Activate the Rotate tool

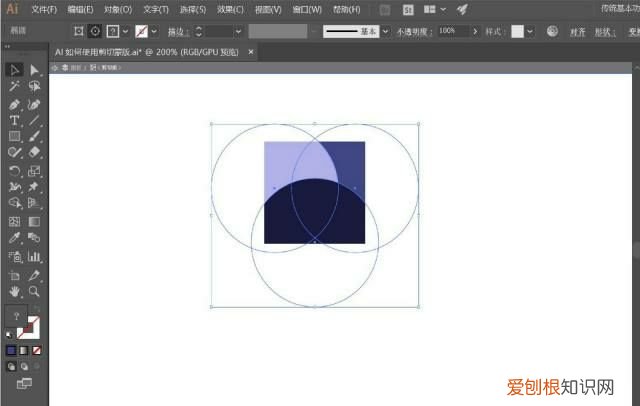tap(14, 171)
